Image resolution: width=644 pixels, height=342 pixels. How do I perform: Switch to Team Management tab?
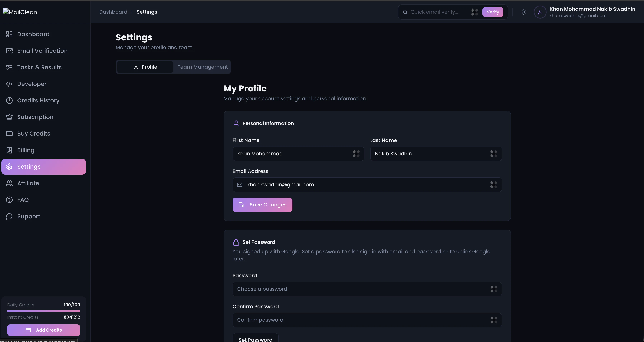click(x=202, y=67)
